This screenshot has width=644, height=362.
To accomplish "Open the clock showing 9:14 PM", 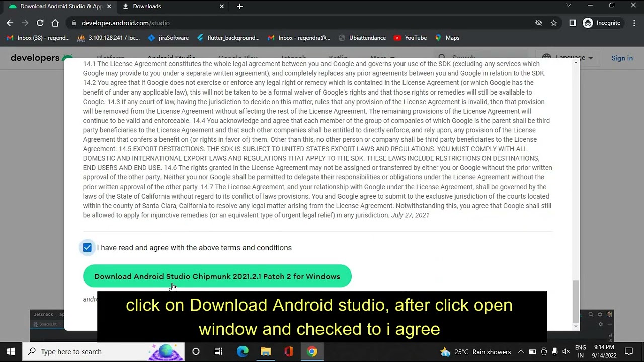I will (x=604, y=352).
